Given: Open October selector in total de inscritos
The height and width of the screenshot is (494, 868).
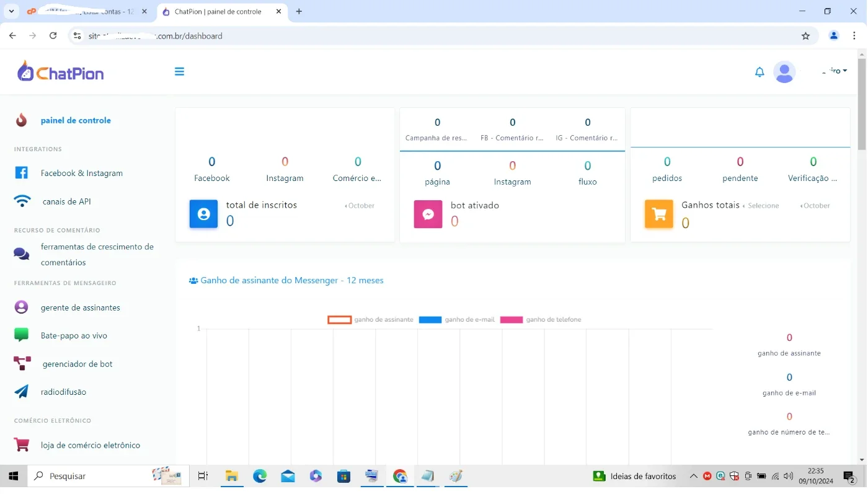Looking at the screenshot, I should coord(360,206).
